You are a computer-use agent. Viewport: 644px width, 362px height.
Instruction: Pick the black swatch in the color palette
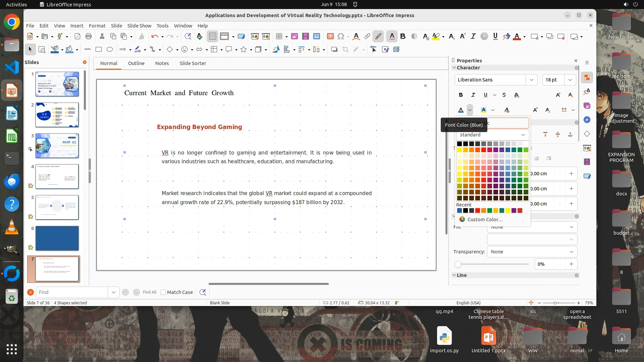460,144
